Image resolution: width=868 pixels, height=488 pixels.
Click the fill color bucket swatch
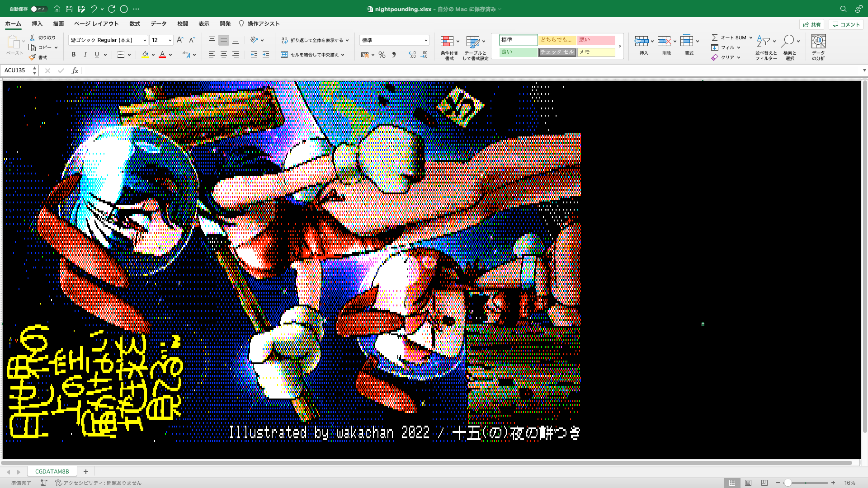coord(145,55)
